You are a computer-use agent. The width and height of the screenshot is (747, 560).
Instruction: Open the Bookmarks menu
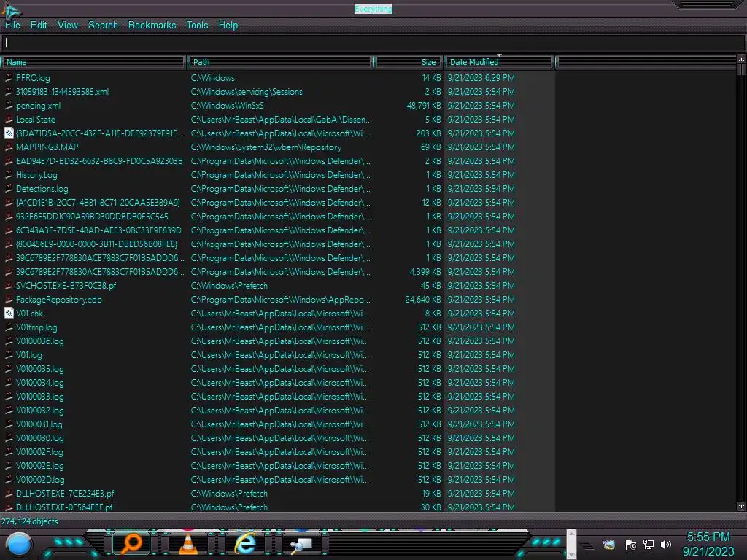click(x=152, y=26)
